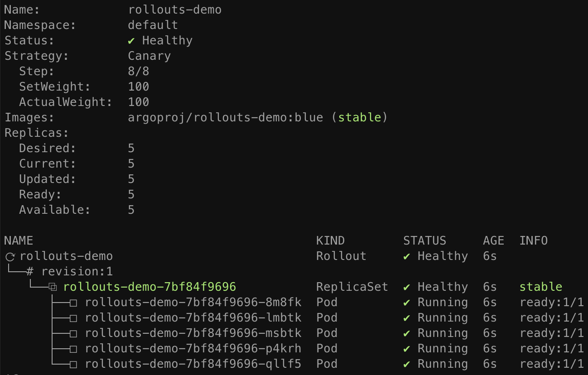
Task: Click the square pod icon for 8m8fk
Action: [73, 303]
